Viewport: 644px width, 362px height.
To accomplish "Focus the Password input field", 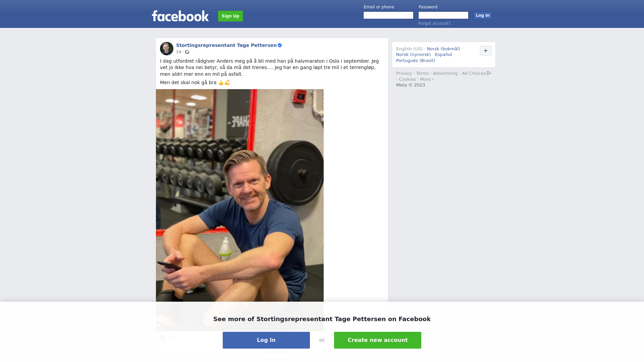I will point(443,15).
